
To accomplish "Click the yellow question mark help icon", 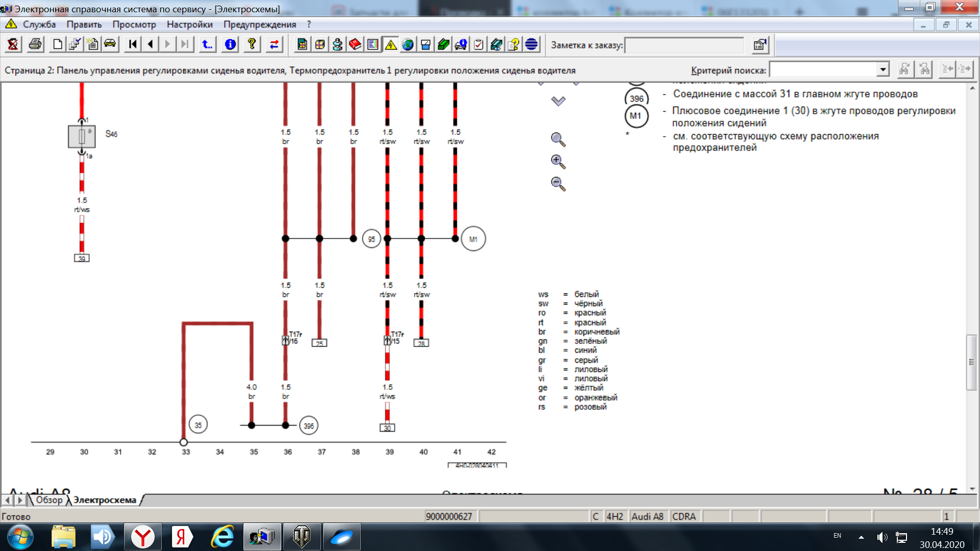I will pos(252,45).
